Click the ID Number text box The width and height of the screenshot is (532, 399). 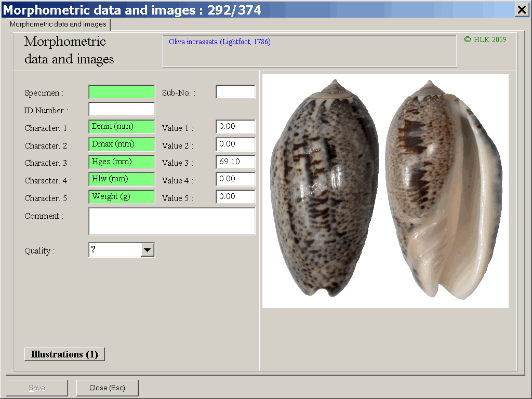(x=122, y=110)
